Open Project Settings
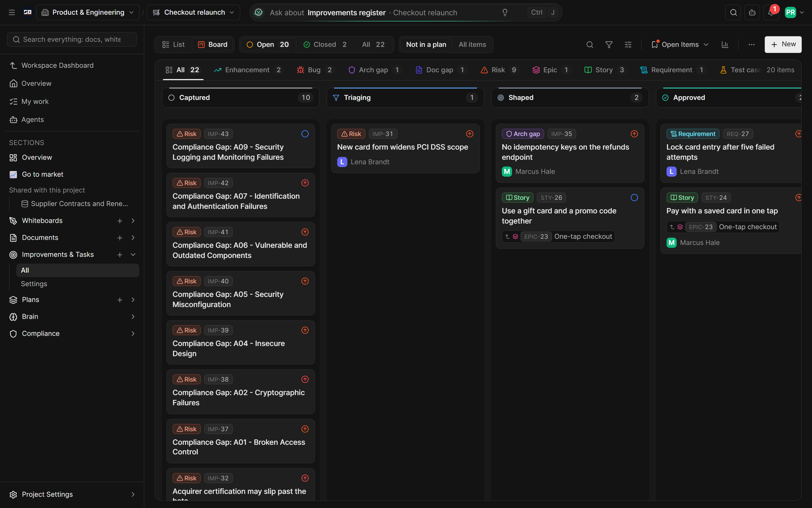 pos(72,494)
